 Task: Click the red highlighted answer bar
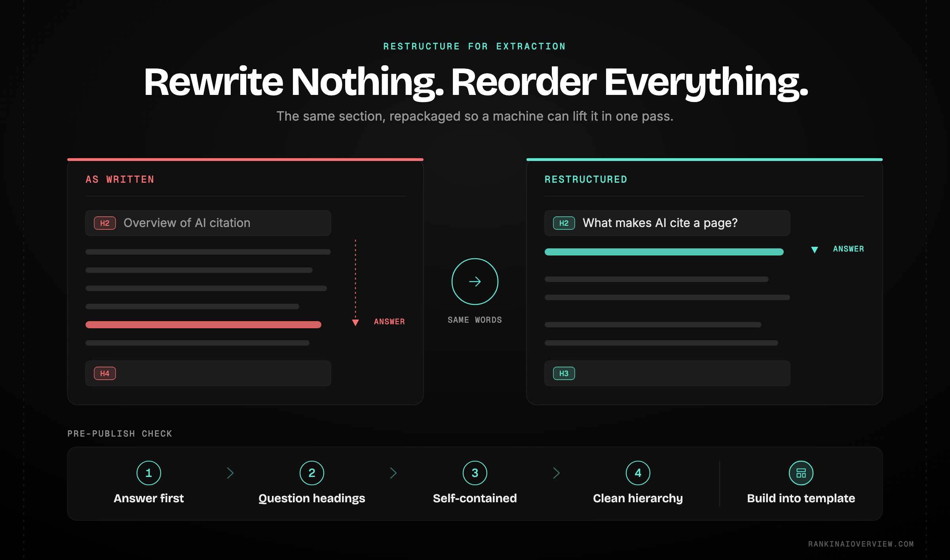pos(203,325)
